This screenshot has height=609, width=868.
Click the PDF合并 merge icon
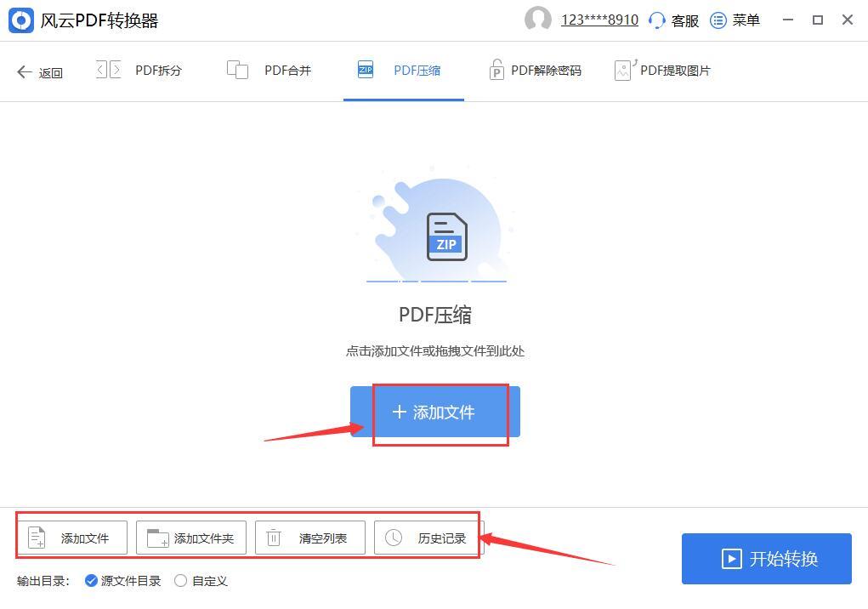click(237, 70)
